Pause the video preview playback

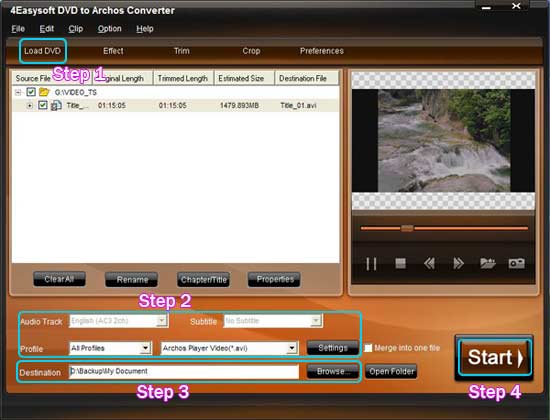point(371,264)
